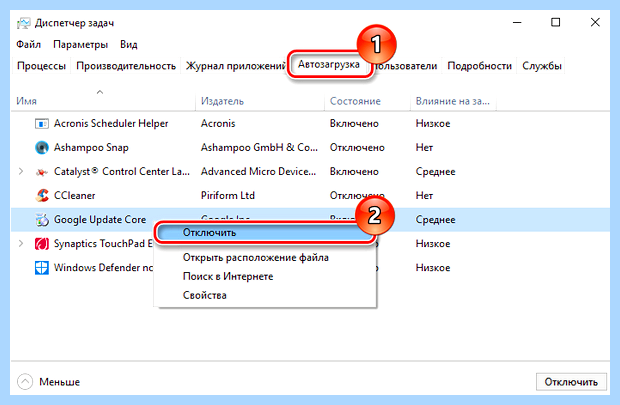Close the Диспетчер задач window
Image resolution: width=620 pixels, height=405 pixels.
[x=595, y=23]
